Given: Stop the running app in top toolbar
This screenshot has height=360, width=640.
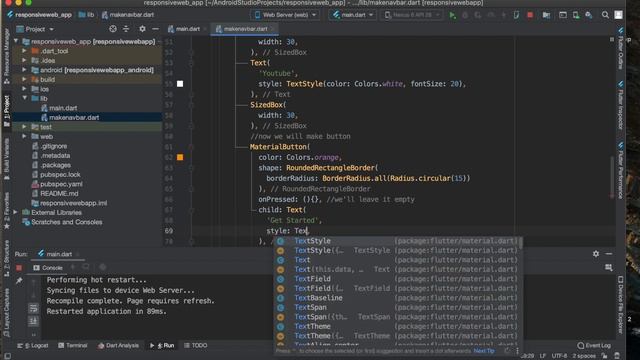Looking at the screenshot, I should coord(530,15).
